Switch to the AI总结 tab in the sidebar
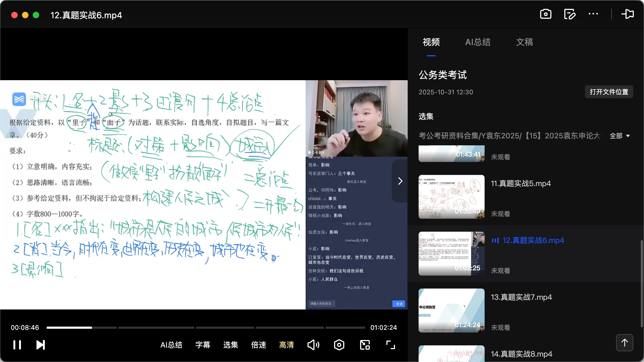This screenshot has width=644, height=362. point(478,42)
